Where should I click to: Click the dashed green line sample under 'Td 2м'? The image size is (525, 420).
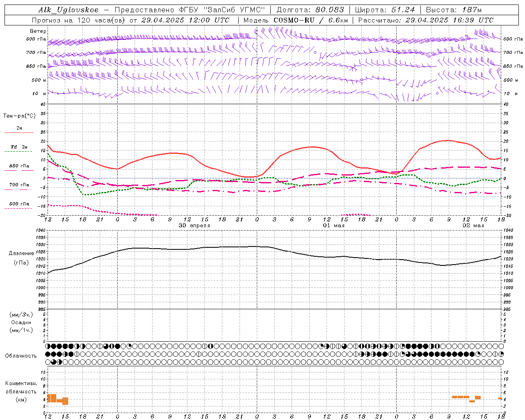tap(19, 152)
